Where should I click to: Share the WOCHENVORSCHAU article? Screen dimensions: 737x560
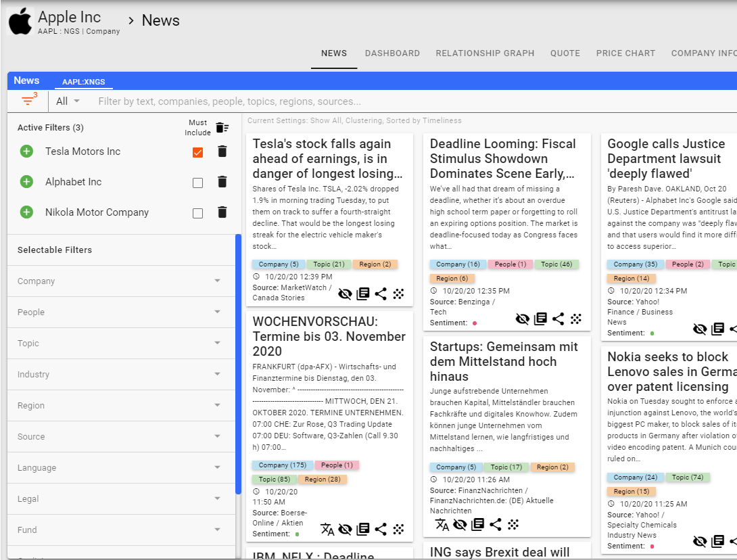coord(381,530)
